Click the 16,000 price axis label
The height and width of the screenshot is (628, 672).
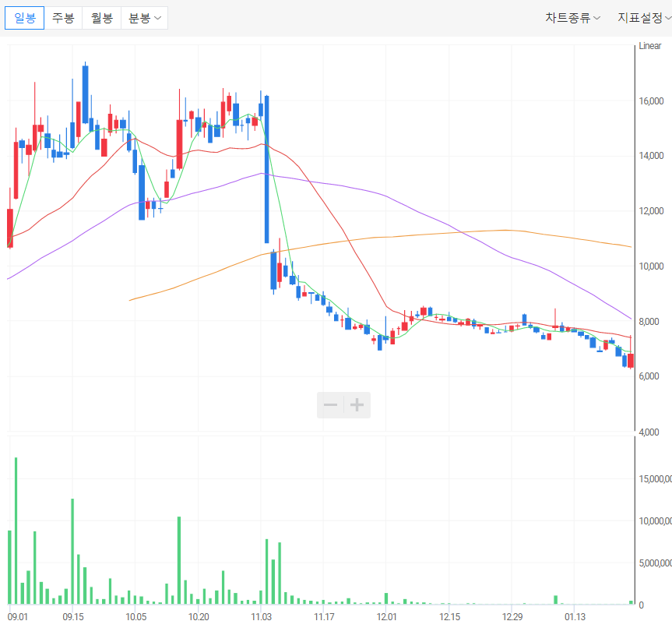(x=651, y=101)
